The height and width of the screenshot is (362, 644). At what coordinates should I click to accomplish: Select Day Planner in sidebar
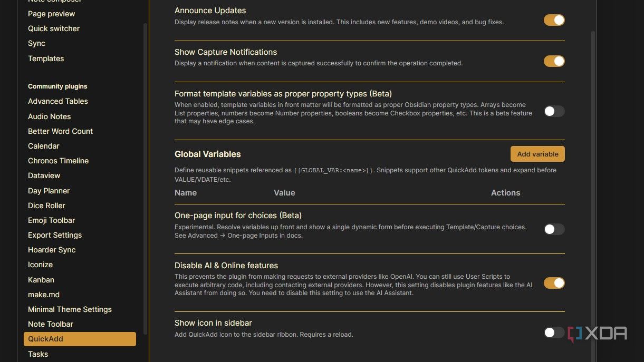pos(49,191)
